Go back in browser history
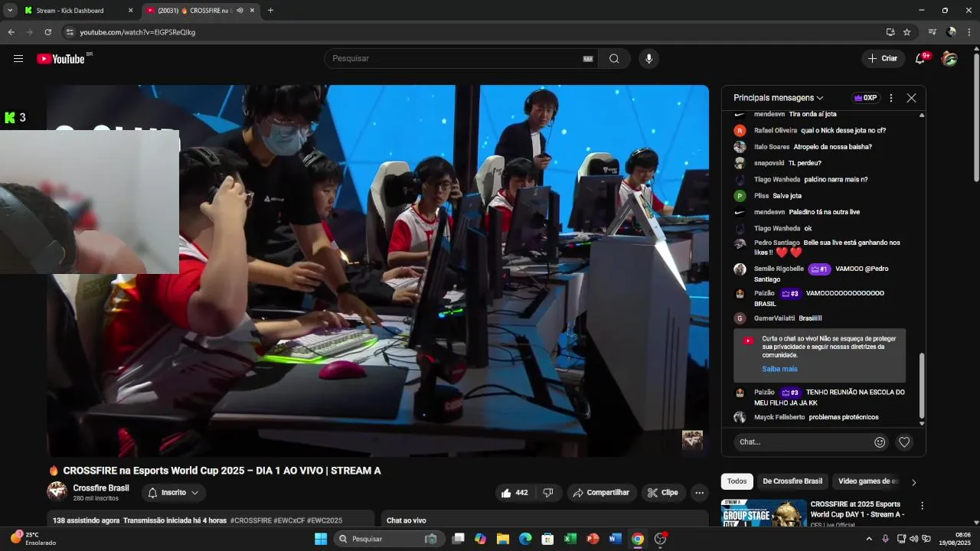Image resolution: width=980 pixels, height=551 pixels. [11, 32]
